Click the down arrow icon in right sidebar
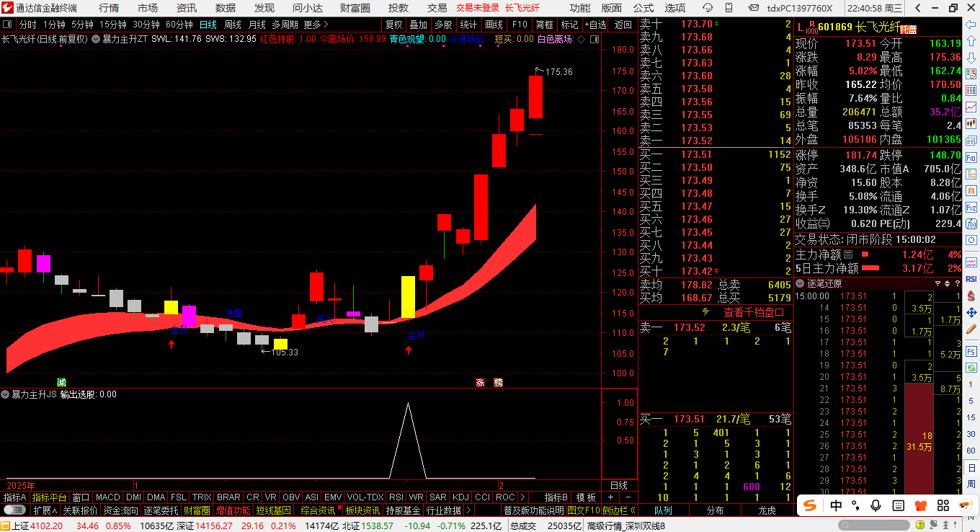Viewport: 980px width, 532px height. (971, 57)
